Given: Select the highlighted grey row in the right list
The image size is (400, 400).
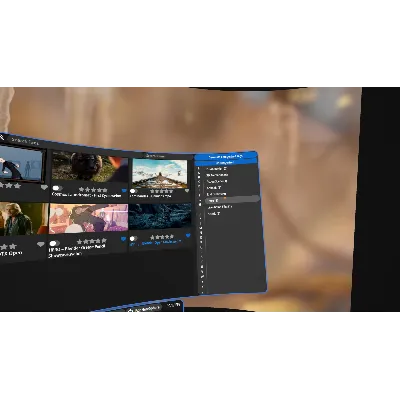Looking at the screenshot, I should pos(232,200).
